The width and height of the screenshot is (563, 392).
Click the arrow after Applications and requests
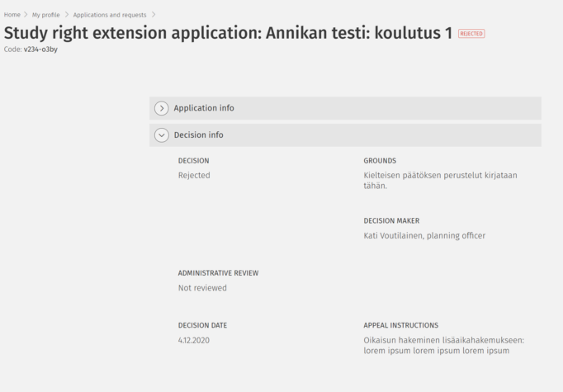154,15
